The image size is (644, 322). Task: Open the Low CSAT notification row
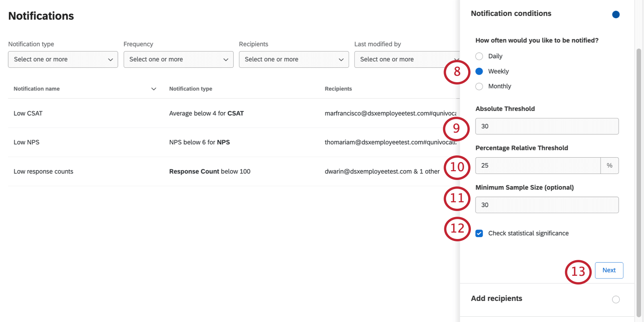pos(28,113)
